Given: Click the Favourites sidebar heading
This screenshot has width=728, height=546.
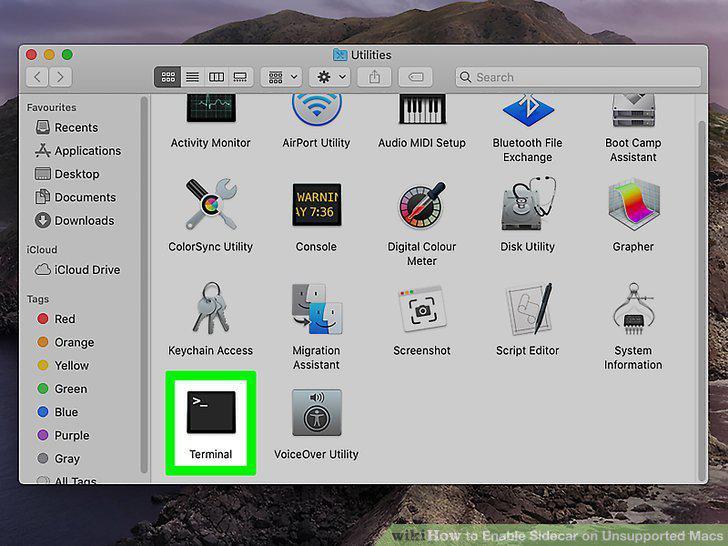Looking at the screenshot, I should point(52,107).
